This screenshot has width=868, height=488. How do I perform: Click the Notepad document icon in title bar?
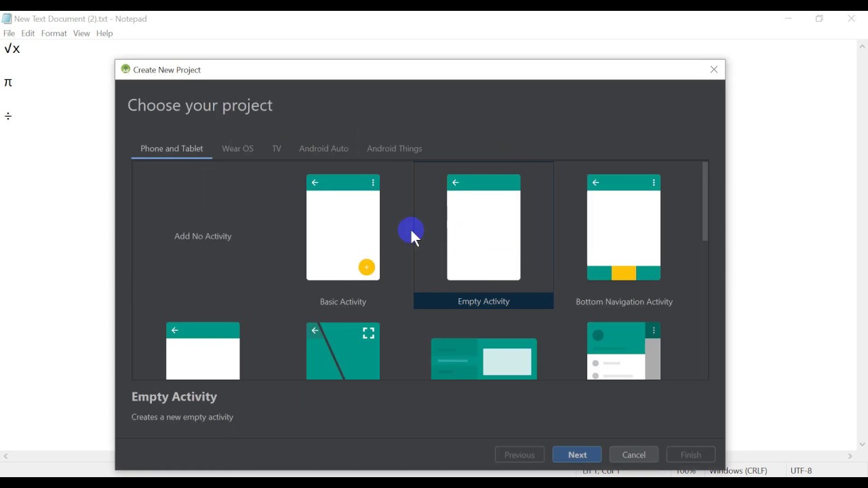[7, 19]
